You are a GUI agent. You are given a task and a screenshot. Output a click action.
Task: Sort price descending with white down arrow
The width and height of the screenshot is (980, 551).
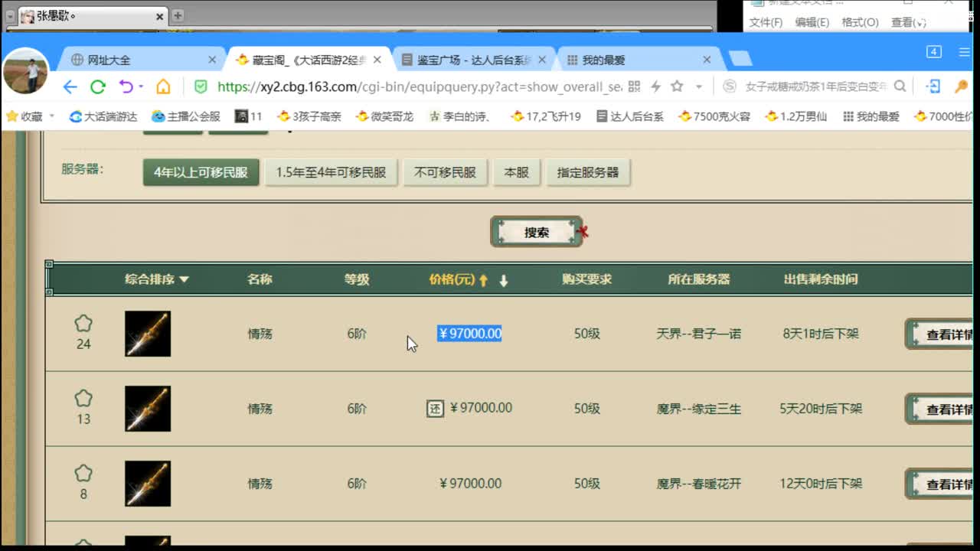pyautogui.click(x=504, y=280)
